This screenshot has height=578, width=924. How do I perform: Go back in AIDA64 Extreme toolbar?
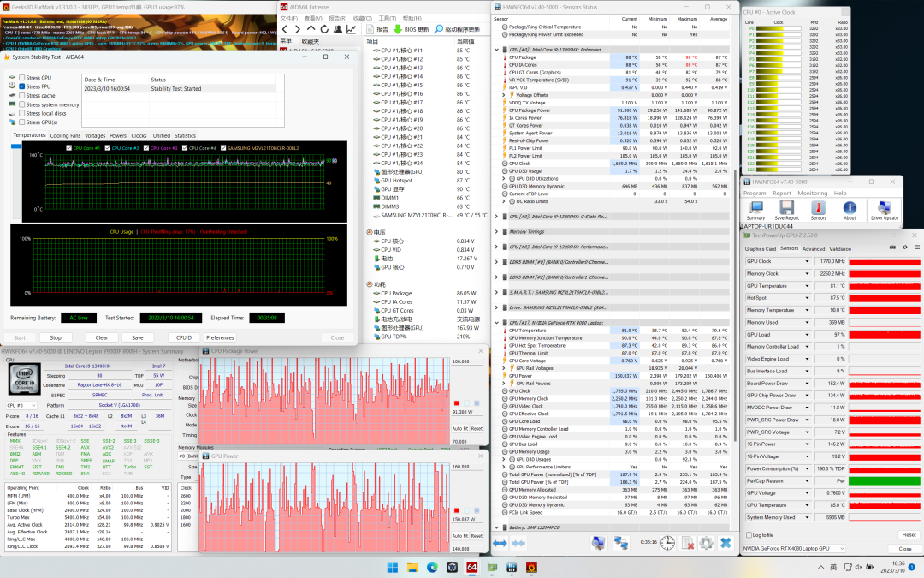tap(285, 29)
